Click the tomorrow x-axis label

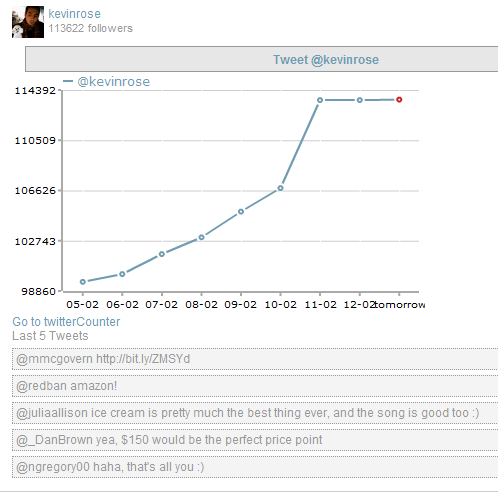point(400,304)
